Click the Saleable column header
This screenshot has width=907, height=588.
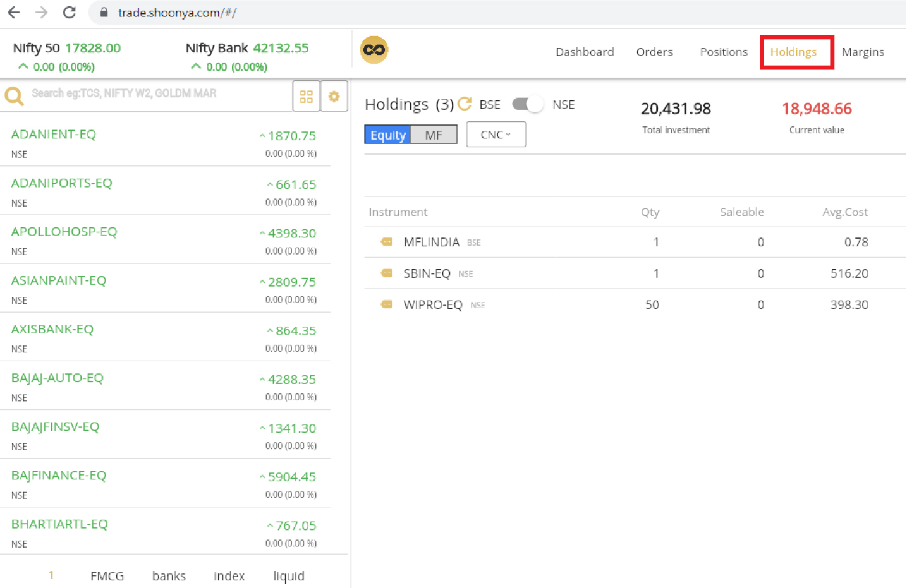741,212
